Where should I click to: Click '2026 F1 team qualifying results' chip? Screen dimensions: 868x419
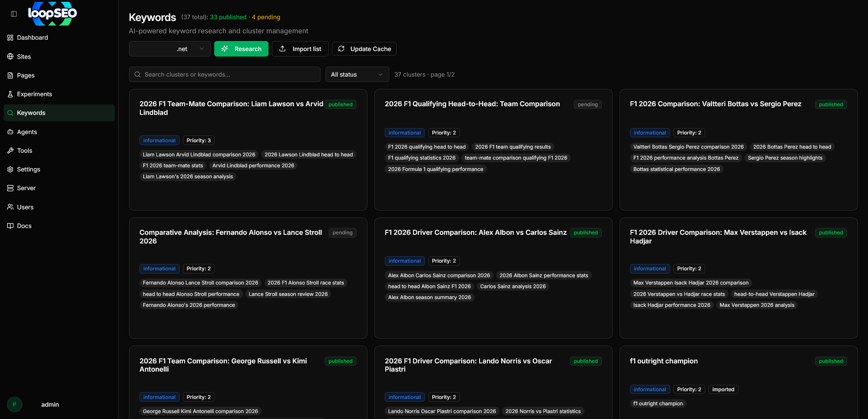tap(513, 147)
